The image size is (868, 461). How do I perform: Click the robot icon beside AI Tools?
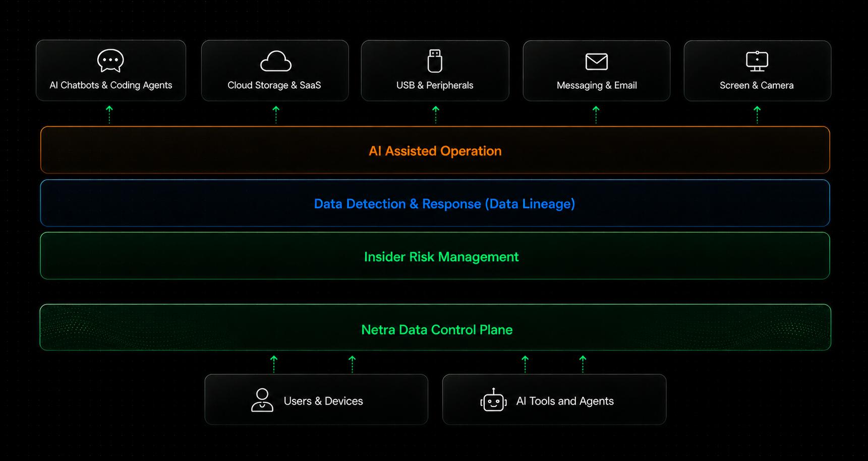point(493,400)
